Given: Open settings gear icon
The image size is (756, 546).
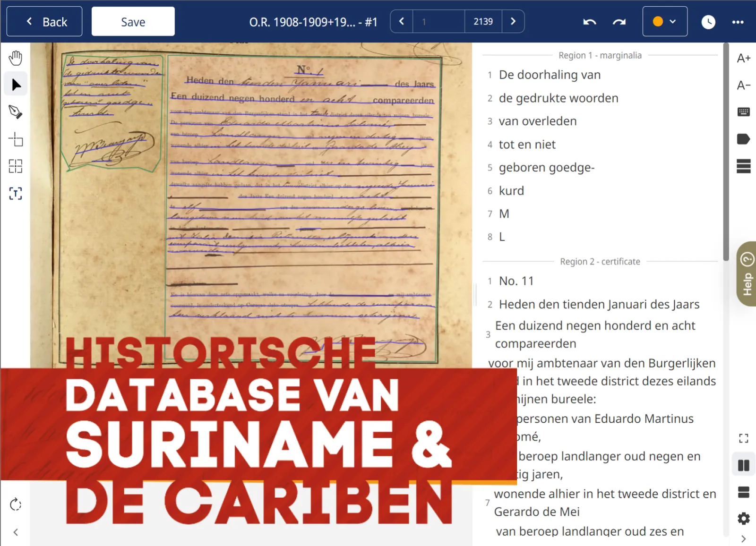Looking at the screenshot, I should [x=744, y=519].
